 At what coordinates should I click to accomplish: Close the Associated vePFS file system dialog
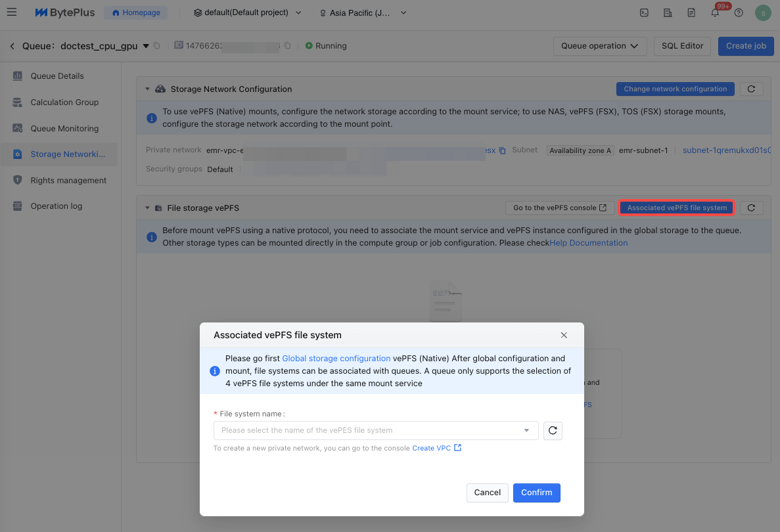[564, 335]
